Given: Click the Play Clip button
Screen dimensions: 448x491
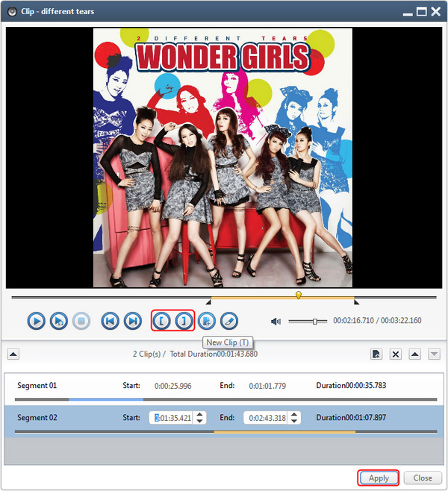Looking at the screenshot, I should (x=58, y=321).
